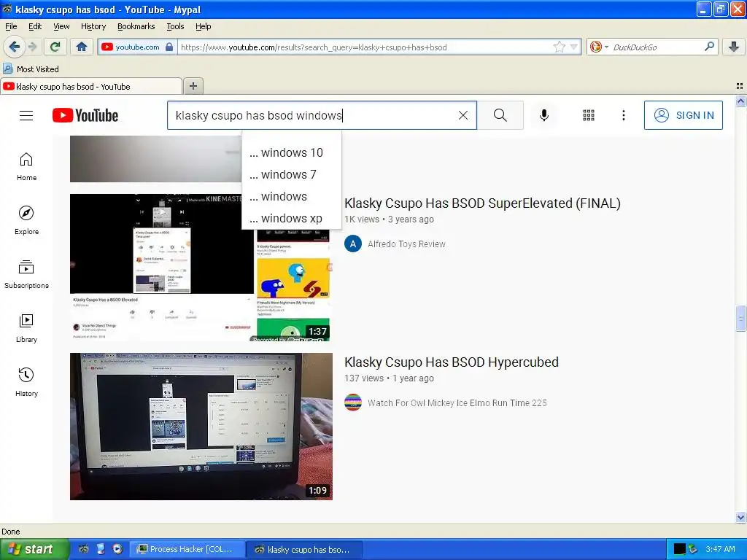747x560 pixels.
Task: Click the URL address bar
Action: click(365, 47)
